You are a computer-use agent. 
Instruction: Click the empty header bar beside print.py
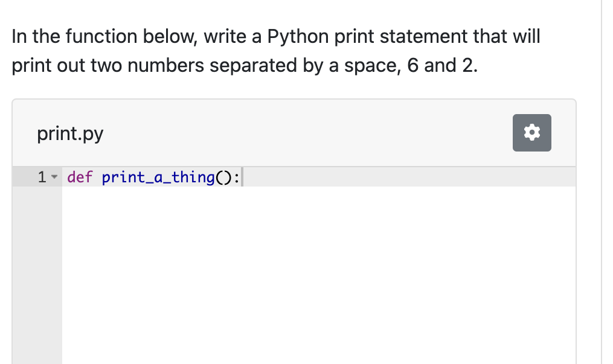[x=302, y=133]
